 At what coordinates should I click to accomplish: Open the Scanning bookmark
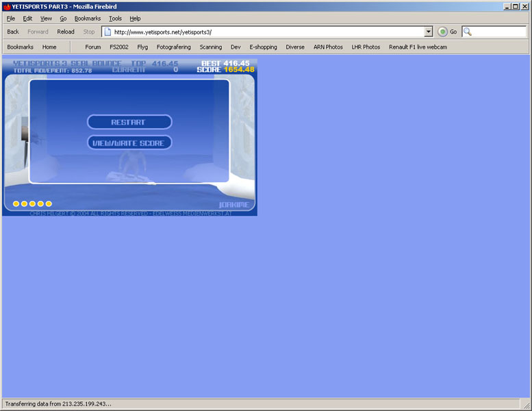click(x=211, y=47)
